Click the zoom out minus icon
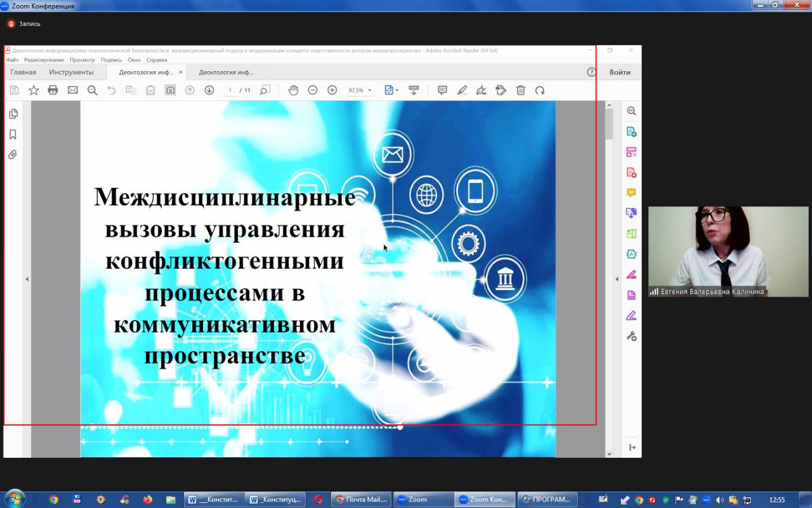Image resolution: width=812 pixels, height=508 pixels. pyautogui.click(x=313, y=90)
